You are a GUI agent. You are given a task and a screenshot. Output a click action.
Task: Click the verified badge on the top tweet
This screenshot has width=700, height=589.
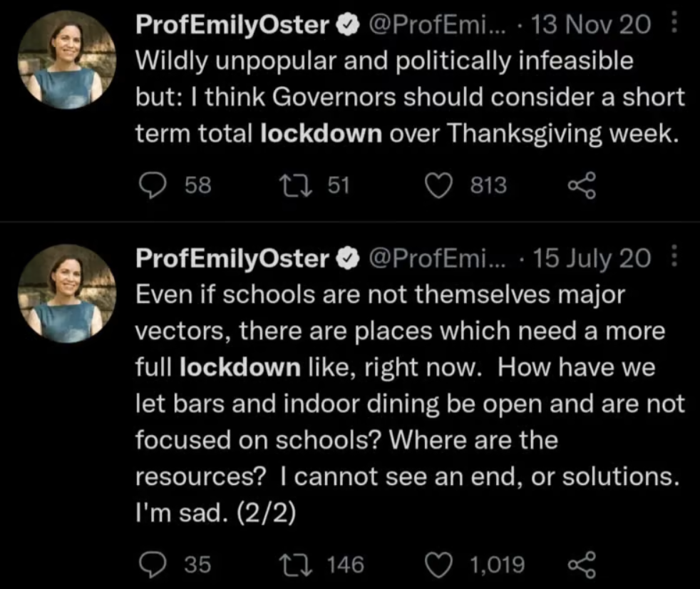(x=346, y=26)
